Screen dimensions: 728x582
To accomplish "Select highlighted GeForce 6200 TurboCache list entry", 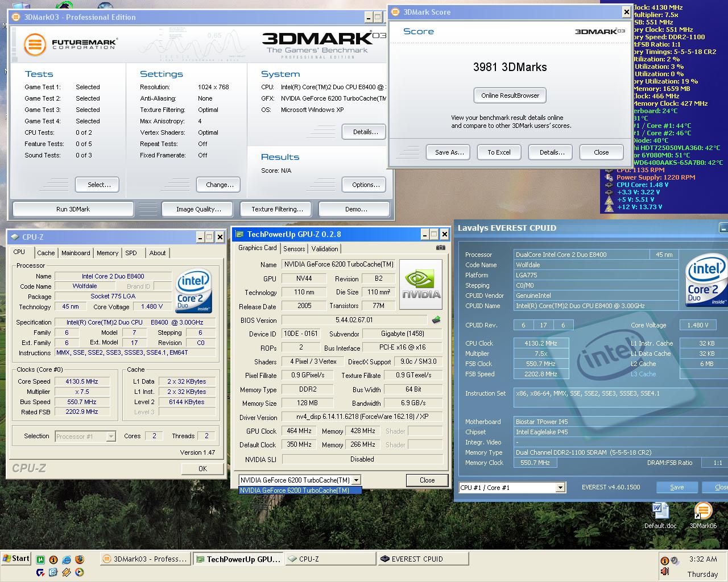I will 300,490.
